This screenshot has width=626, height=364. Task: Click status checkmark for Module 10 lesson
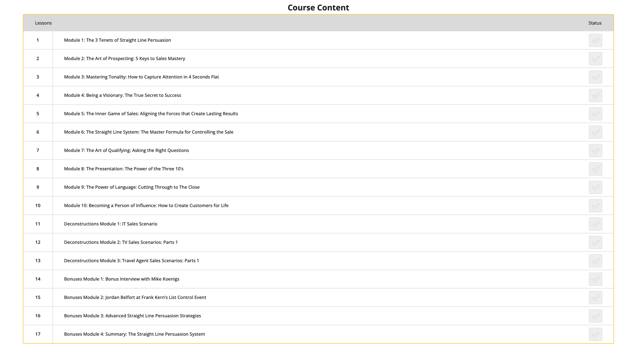pos(595,206)
